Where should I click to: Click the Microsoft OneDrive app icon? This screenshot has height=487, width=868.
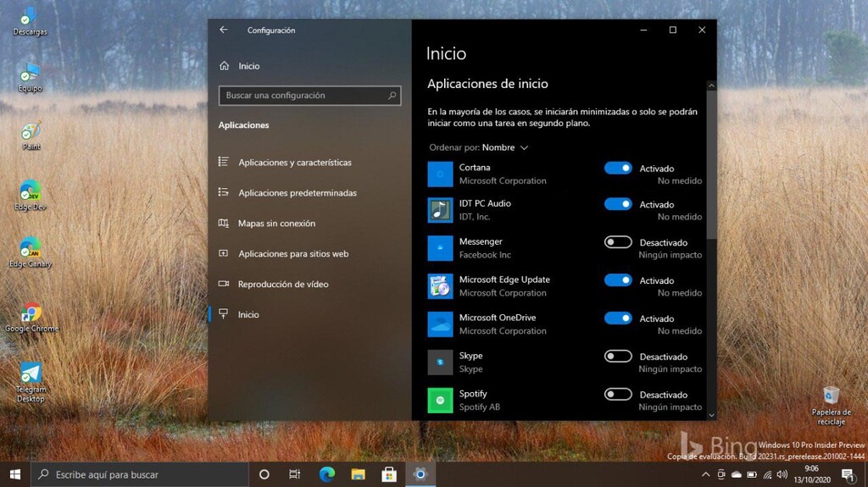pos(440,324)
